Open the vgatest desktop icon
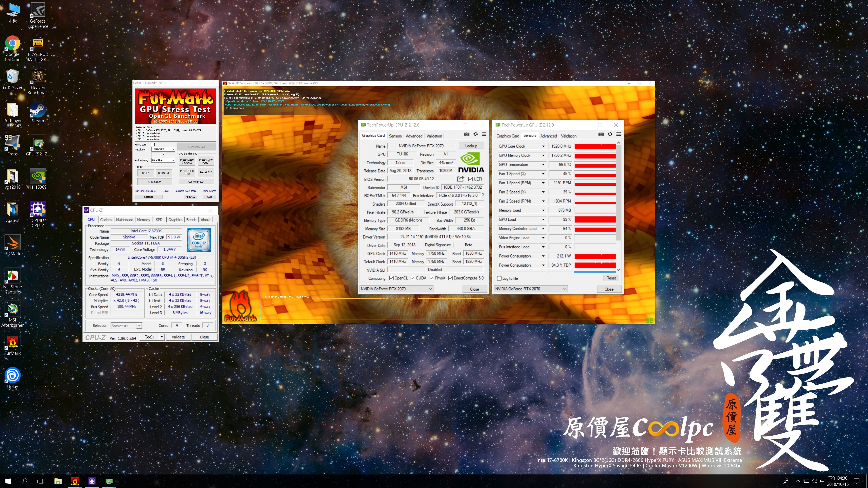This screenshot has height=488, width=868. 12,212
